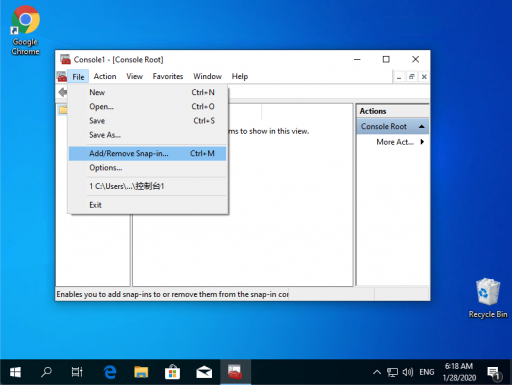Open the Favorites menu

pyautogui.click(x=168, y=77)
